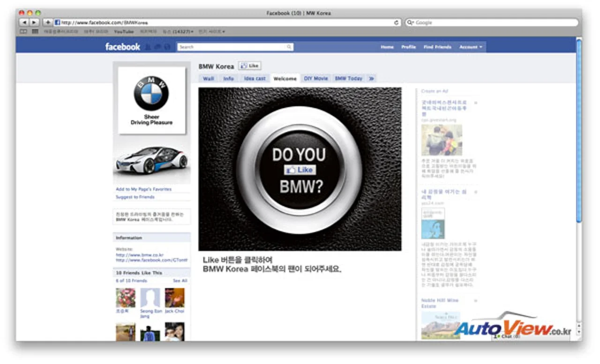This screenshot has width=600, height=364.
Task: Go back using Safari's back arrow
Action: pos(23,22)
